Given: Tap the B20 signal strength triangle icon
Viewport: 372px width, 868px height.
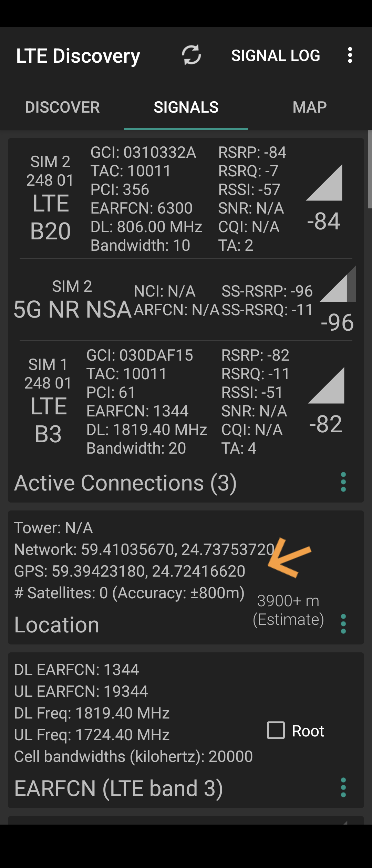Looking at the screenshot, I should tap(324, 183).
